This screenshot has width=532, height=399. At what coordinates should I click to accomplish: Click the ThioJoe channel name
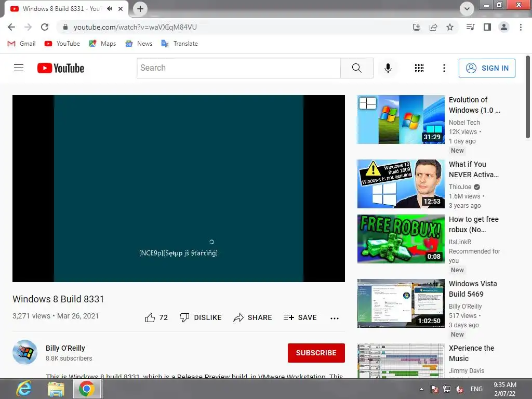click(x=460, y=187)
